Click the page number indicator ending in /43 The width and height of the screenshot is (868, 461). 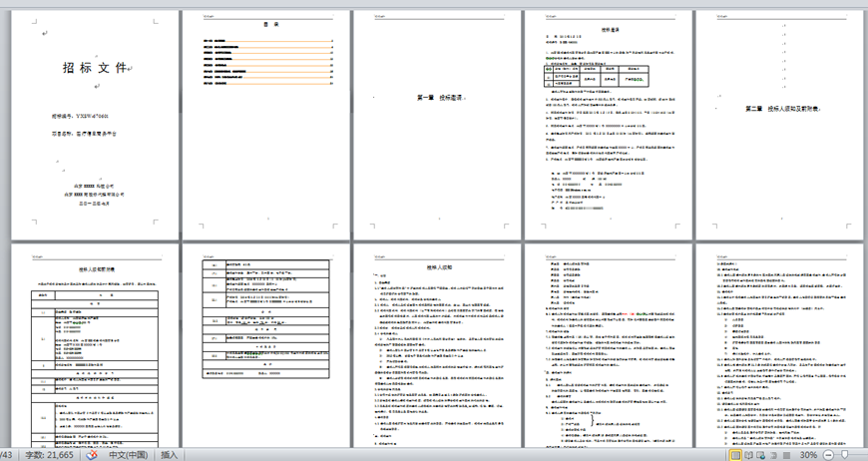[x=6, y=455]
